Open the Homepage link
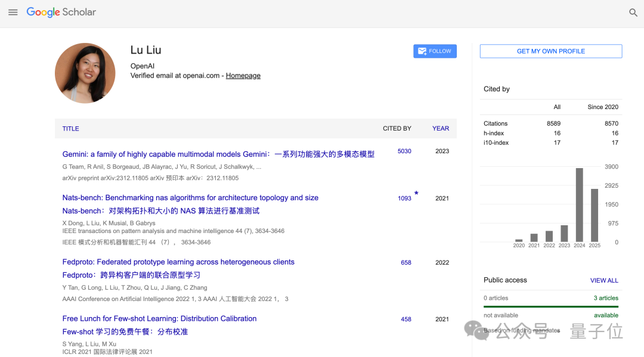This screenshot has width=644, height=357. point(243,76)
